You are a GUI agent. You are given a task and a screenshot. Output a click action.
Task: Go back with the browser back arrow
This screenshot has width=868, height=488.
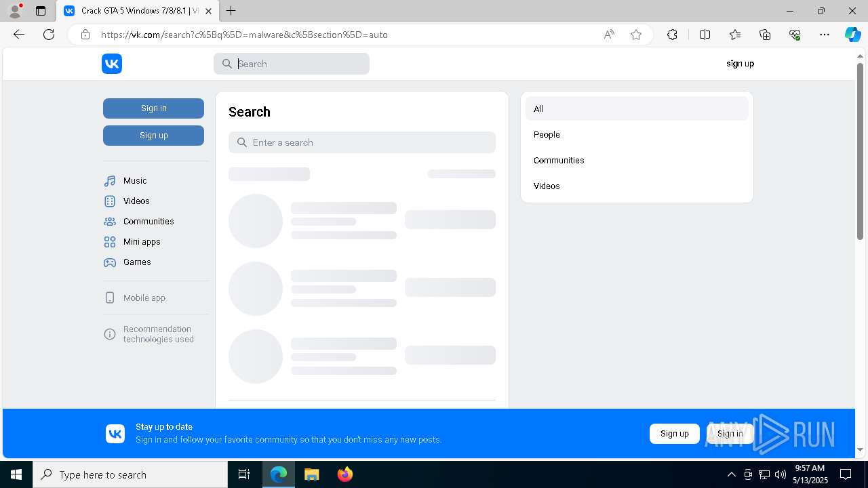point(19,35)
